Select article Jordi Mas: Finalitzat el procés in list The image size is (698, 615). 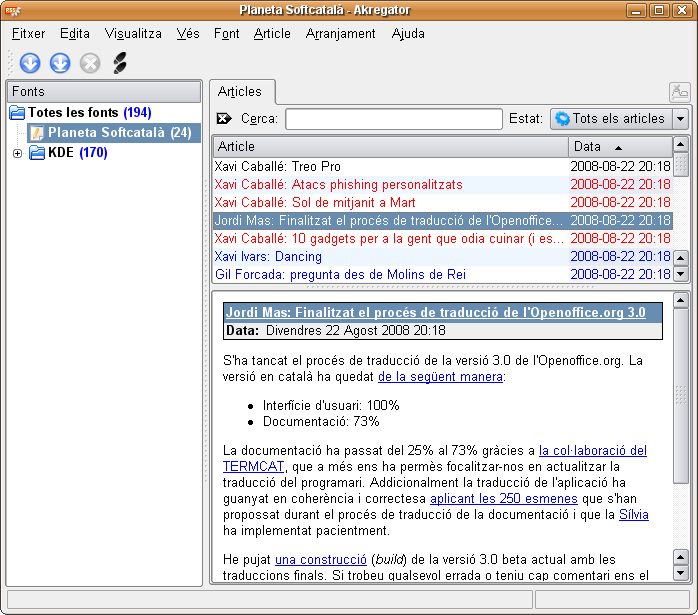click(390, 221)
